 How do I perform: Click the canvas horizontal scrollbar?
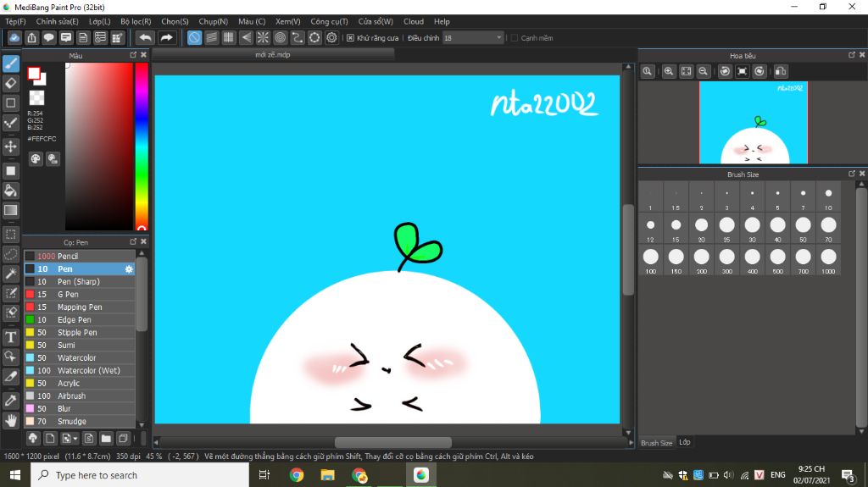click(x=393, y=443)
